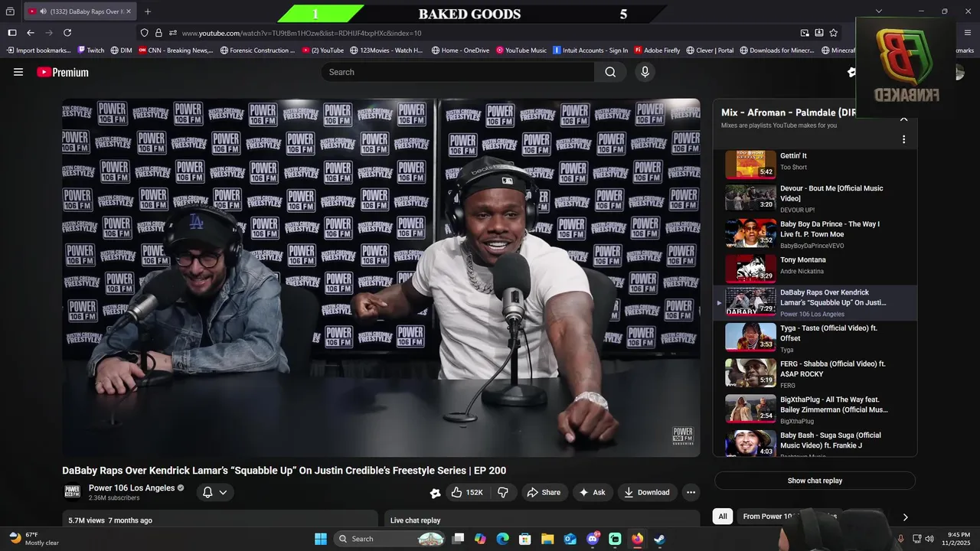Image resolution: width=980 pixels, height=551 pixels.
Task: Play Too Short Gettin' It playlist item
Action: coord(815,164)
